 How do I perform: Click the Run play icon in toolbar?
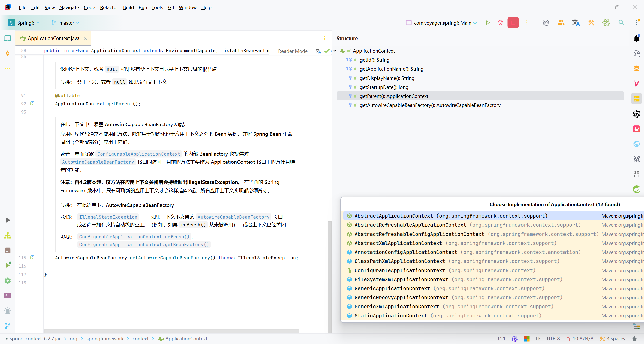tap(488, 23)
